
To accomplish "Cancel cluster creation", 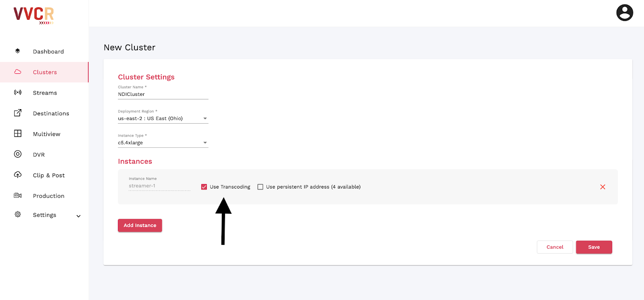I will 555,247.
